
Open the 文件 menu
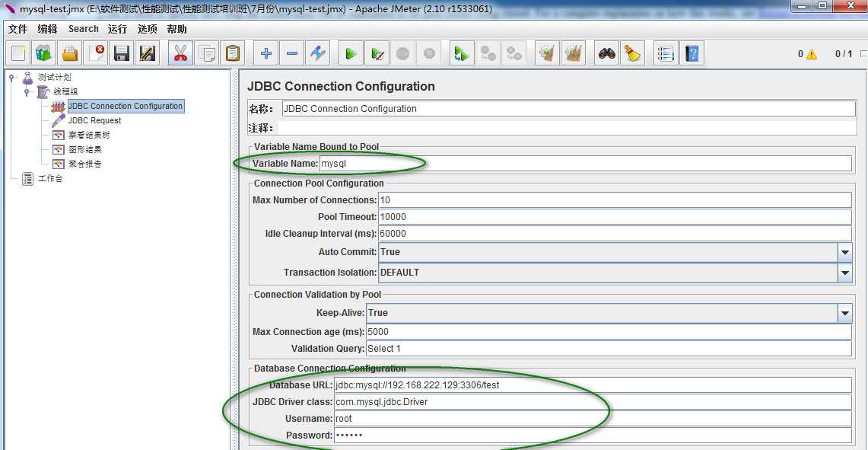[17, 30]
